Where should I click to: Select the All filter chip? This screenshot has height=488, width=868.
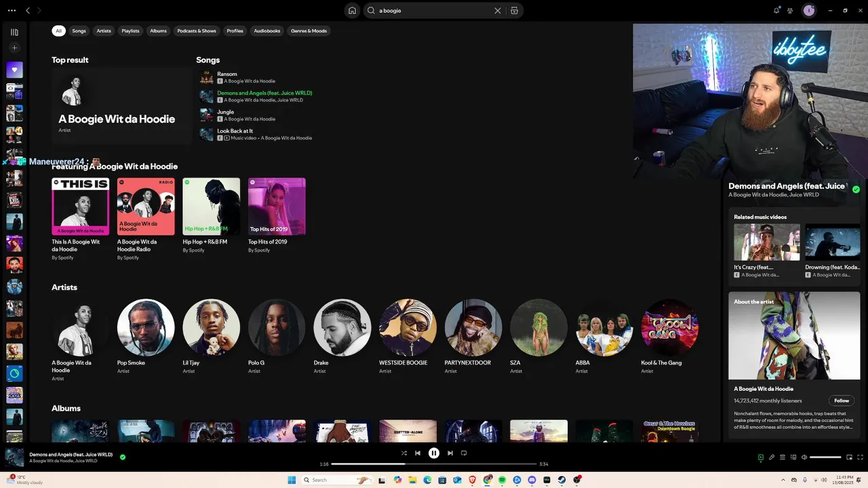pos(59,30)
